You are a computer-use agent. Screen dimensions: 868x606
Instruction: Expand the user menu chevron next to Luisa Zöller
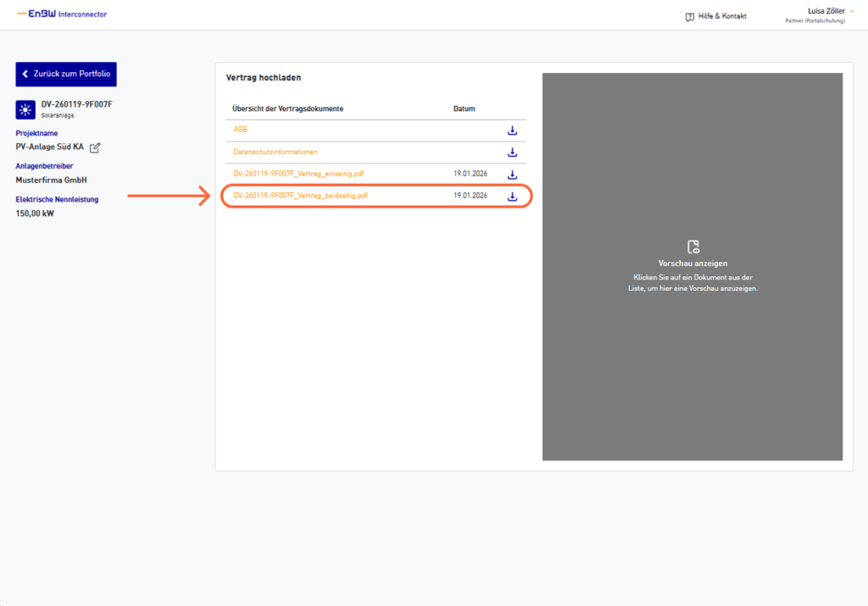pos(852,11)
